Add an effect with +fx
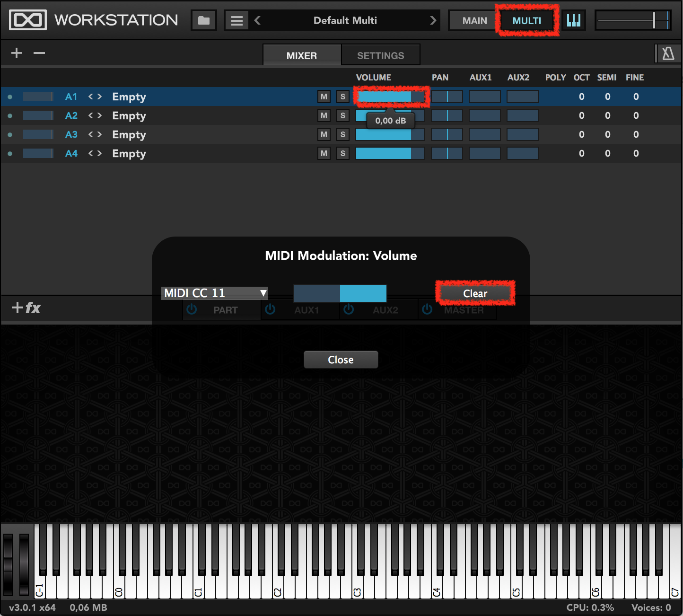The height and width of the screenshot is (616, 683). click(x=26, y=308)
